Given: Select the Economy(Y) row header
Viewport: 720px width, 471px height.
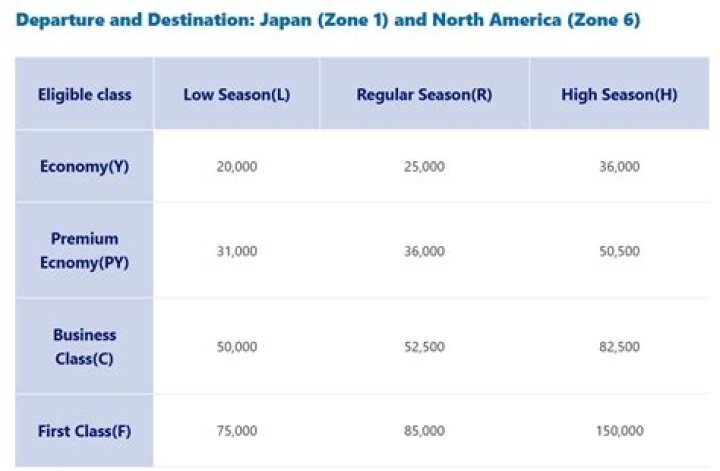Looking at the screenshot, I should click(84, 166).
